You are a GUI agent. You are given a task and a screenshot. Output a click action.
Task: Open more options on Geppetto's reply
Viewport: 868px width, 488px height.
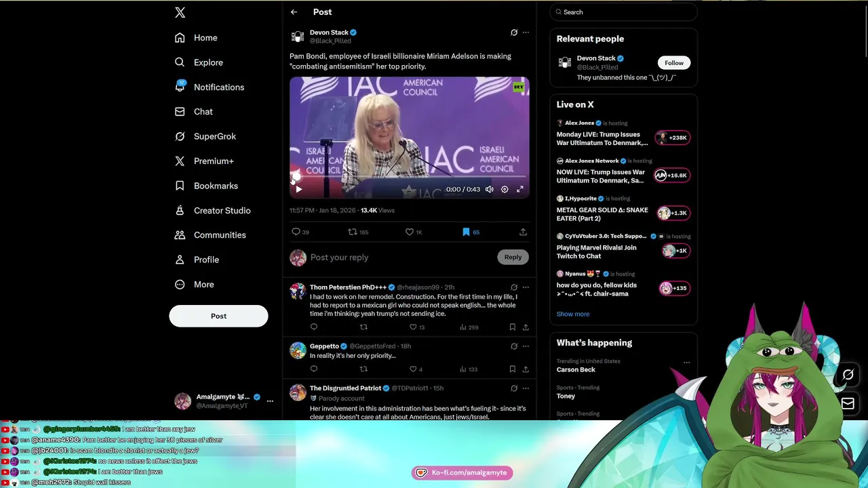click(526, 346)
